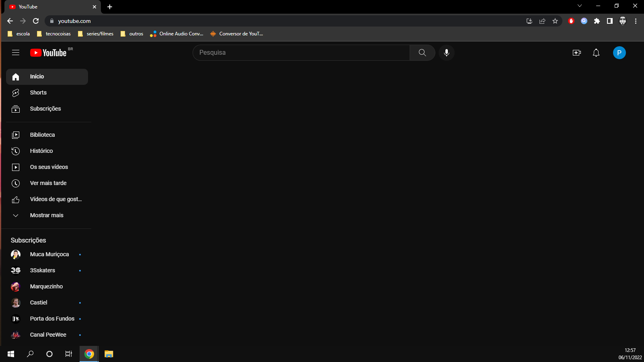Expand Mostrar mais in the sidebar
Viewport: 644px width, 362px height.
tap(47, 216)
